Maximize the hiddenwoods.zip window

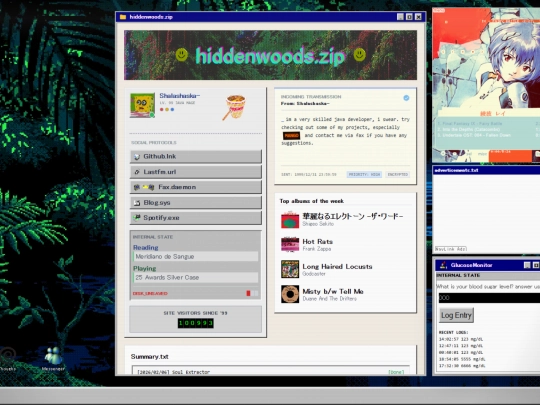(409, 17)
